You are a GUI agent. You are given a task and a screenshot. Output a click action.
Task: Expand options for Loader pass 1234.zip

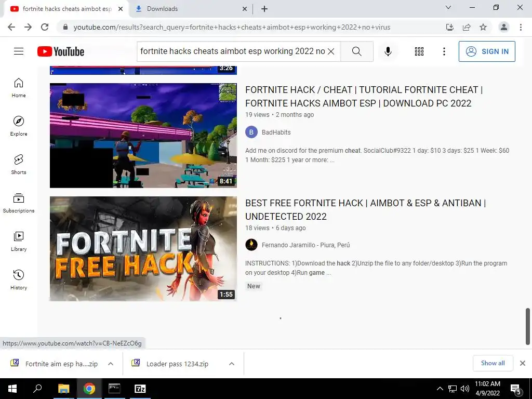pyautogui.click(x=232, y=364)
